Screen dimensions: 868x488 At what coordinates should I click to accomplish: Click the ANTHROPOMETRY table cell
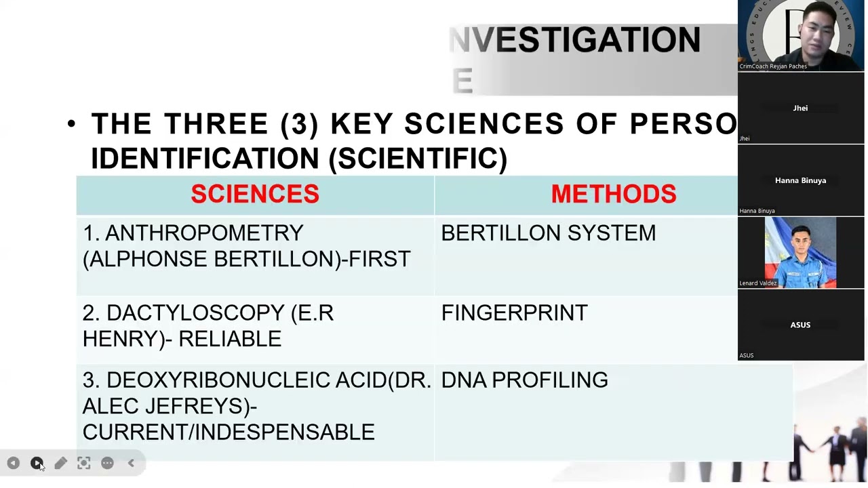click(x=255, y=255)
